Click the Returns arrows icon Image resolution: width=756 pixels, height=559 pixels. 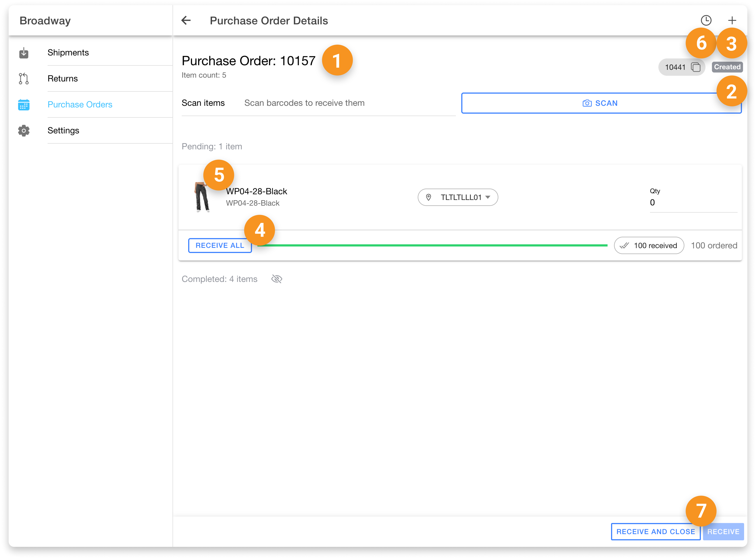tap(24, 78)
